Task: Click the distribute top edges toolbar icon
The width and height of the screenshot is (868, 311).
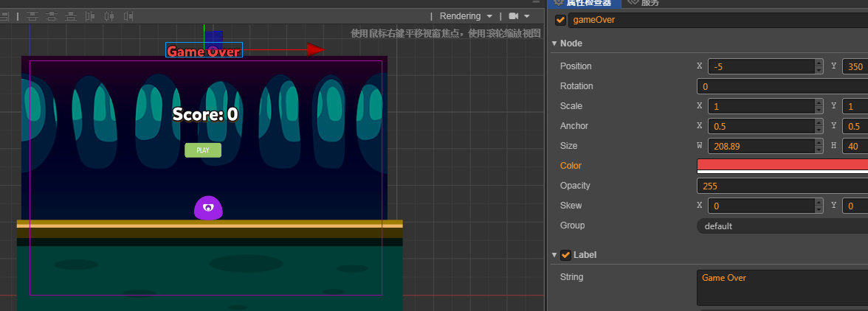Action: [32, 16]
